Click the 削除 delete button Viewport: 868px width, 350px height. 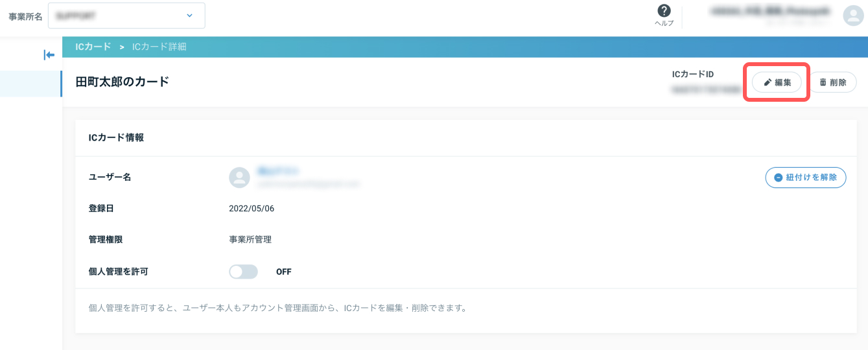pos(833,82)
